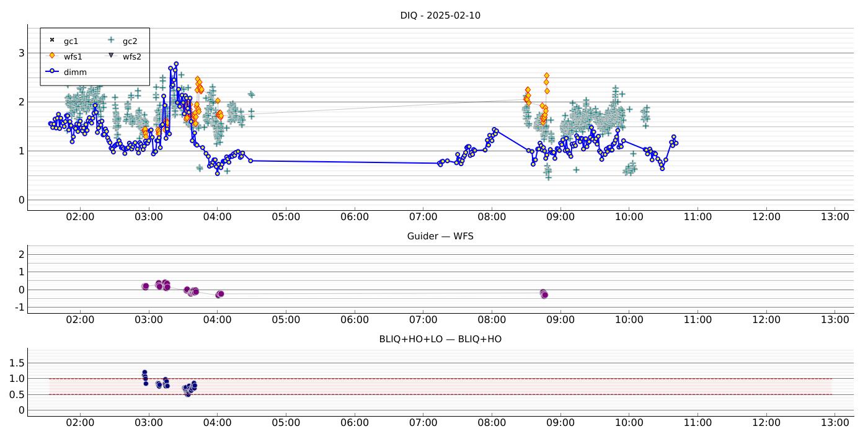Click the gc2 plus marker in legend

pyautogui.click(x=111, y=40)
